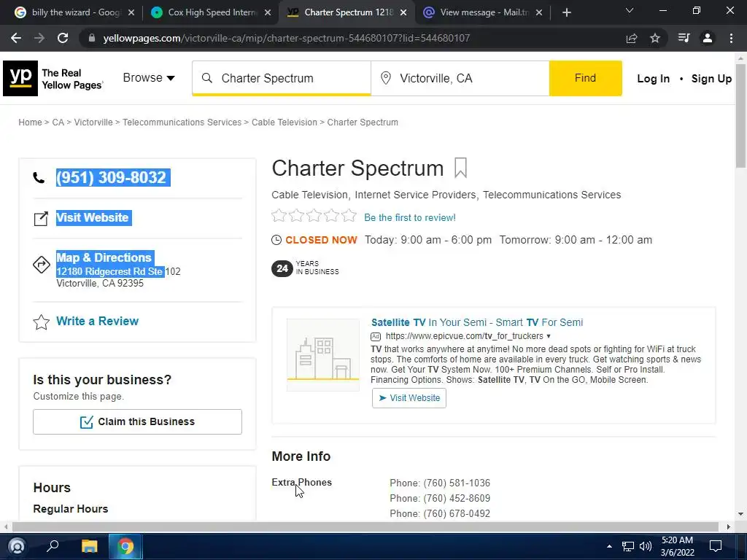The image size is (747, 560).
Task: Click the yellow Find button
Action: click(586, 78)
